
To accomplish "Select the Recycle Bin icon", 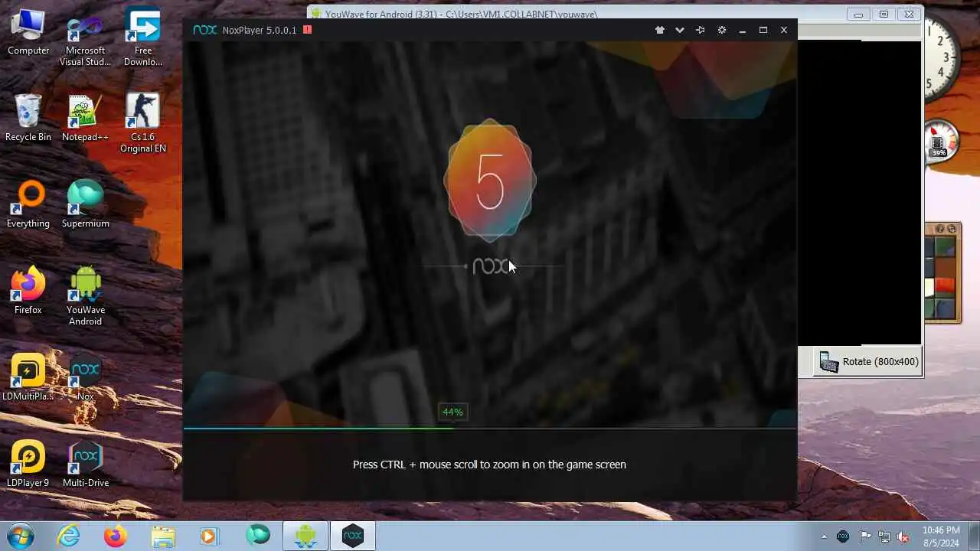I will [28, 118].
